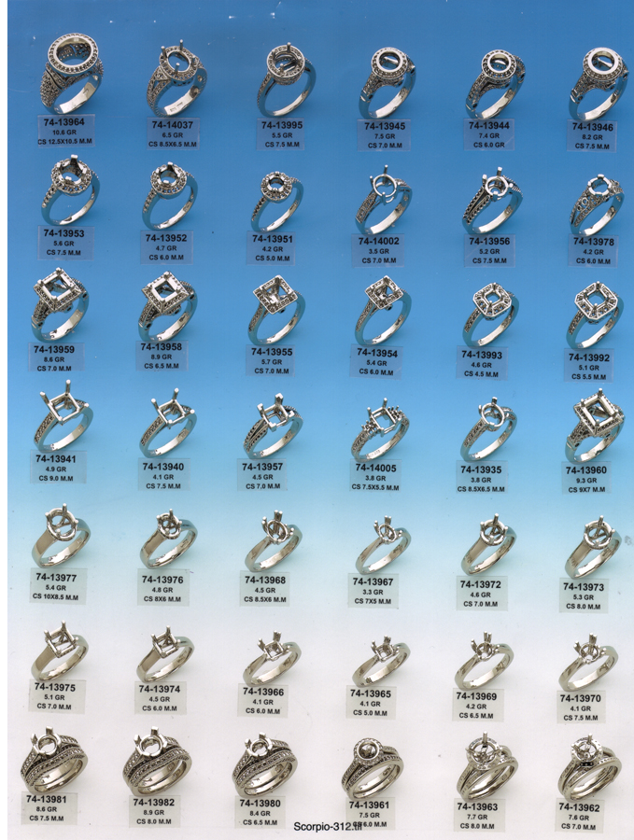The width and height of the screenshot is (634, 840).
Task: Click the octagonal halo ring 74-13992
Action: [595, 315]
